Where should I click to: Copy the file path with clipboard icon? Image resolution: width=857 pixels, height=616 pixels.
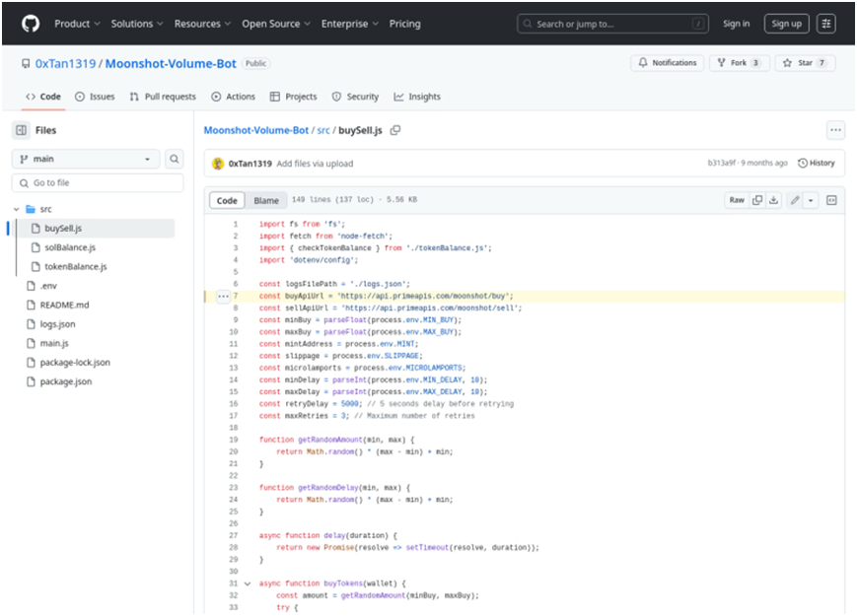(395, 130)
